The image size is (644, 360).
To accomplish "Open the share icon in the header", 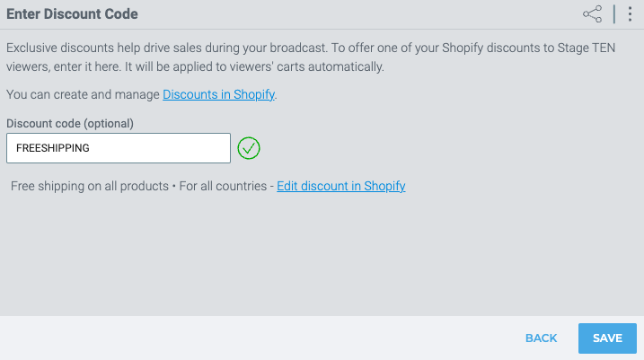I will pyautogui.click(x=592, y=14).
